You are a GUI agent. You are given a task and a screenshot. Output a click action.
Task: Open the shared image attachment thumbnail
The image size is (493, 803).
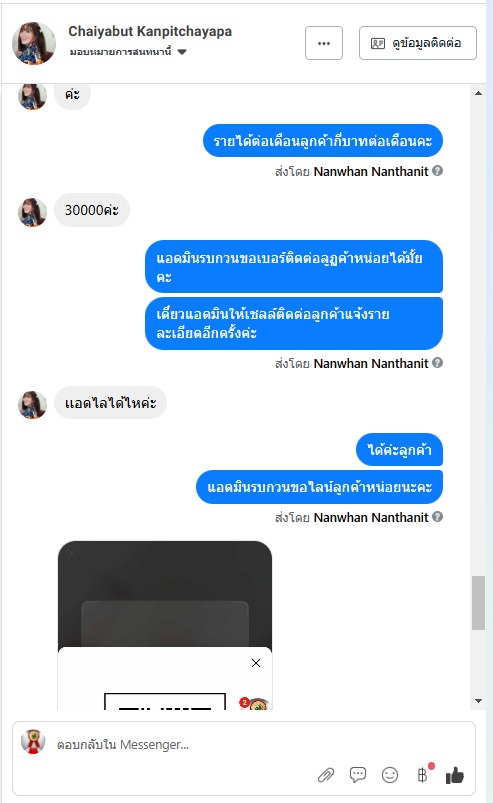pyautogui.click(x=165, y=625)
